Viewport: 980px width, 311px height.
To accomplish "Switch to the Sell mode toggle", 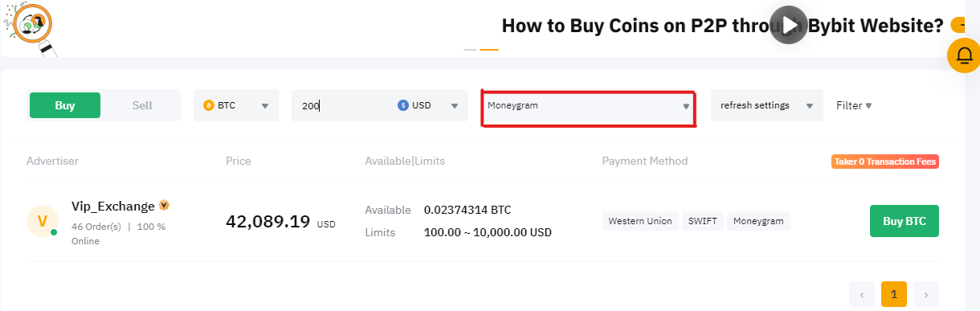I will [142, 105].
